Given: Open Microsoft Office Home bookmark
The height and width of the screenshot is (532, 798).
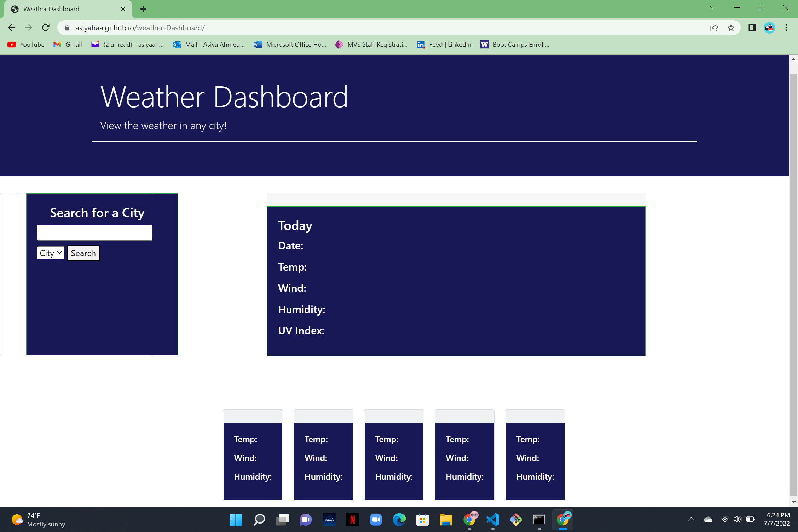Looking at the screenshot, I should tap(290, 44).
